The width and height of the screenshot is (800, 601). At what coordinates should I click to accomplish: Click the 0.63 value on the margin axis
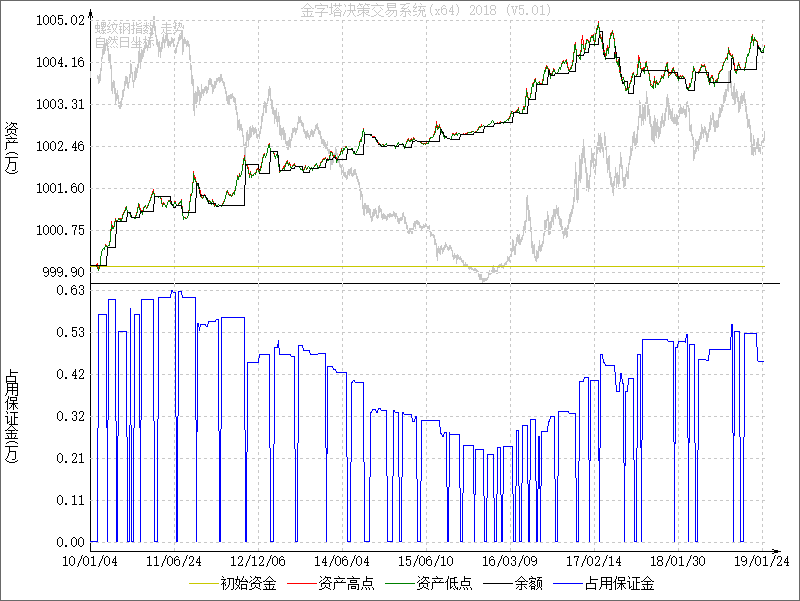click(x=68, y=290)
